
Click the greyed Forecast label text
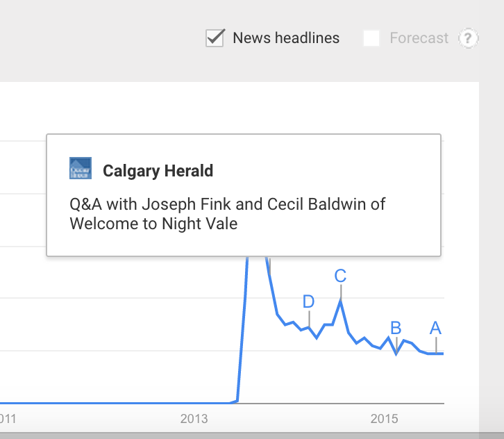tap(419, 38)
